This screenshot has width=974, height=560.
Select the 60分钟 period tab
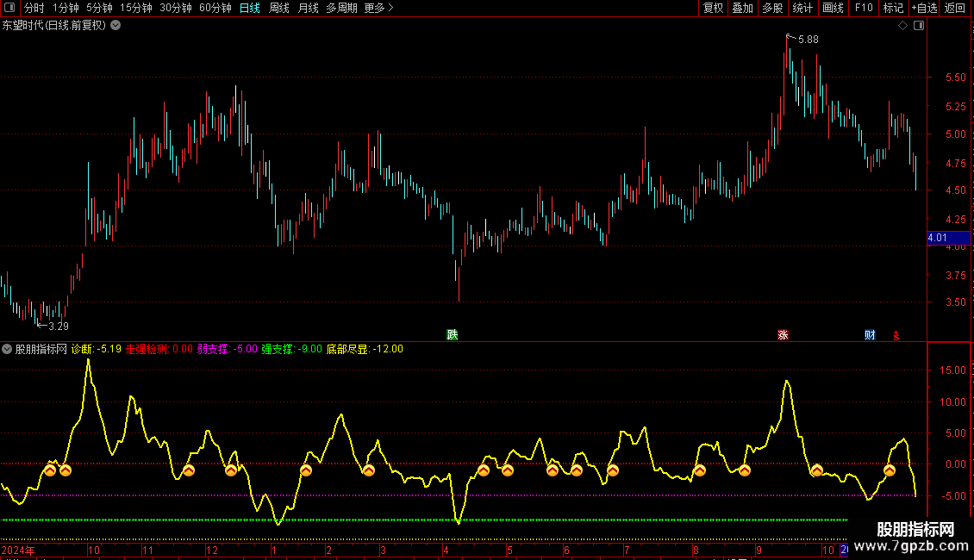click(215, 9)
